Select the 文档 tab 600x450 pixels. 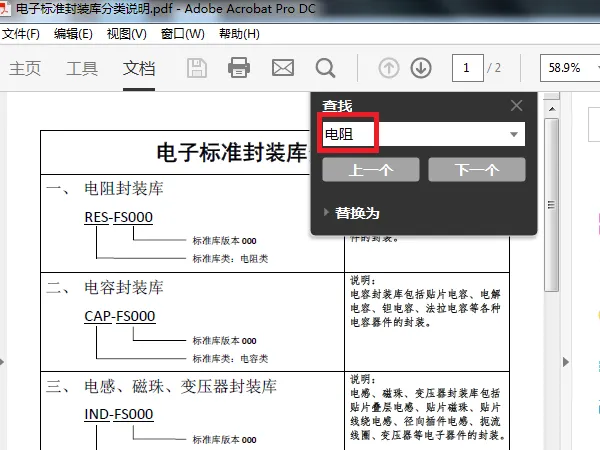[x=139, y=69]
